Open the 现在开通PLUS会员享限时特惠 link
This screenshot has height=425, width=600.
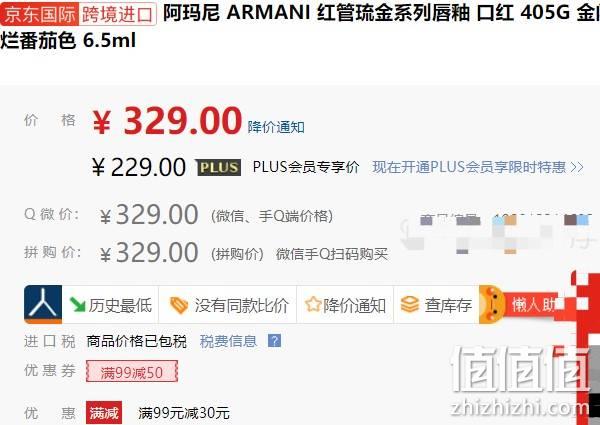478,167
